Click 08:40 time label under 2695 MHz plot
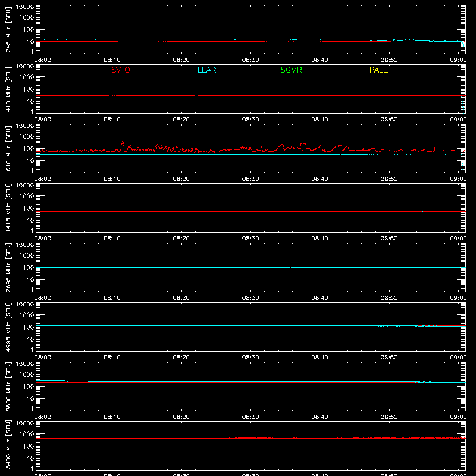Viewport: 476px width, 476px height. click(x=320, y=298)
